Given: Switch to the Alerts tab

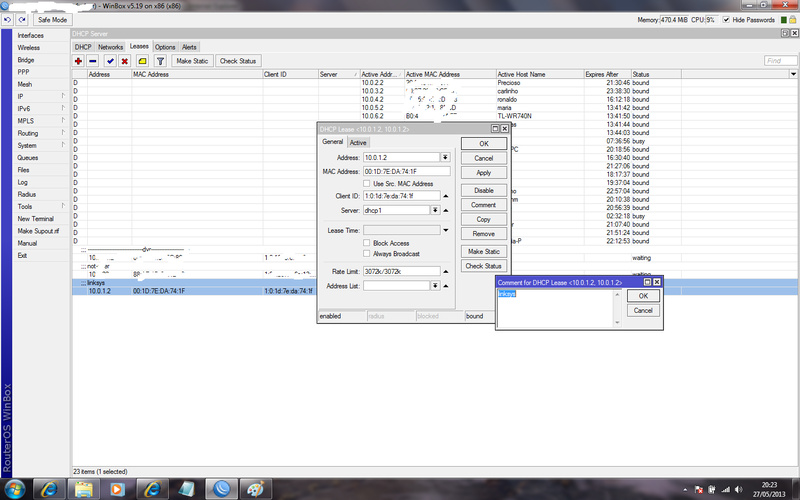Looking at the screenshot, I should [189, 47].
